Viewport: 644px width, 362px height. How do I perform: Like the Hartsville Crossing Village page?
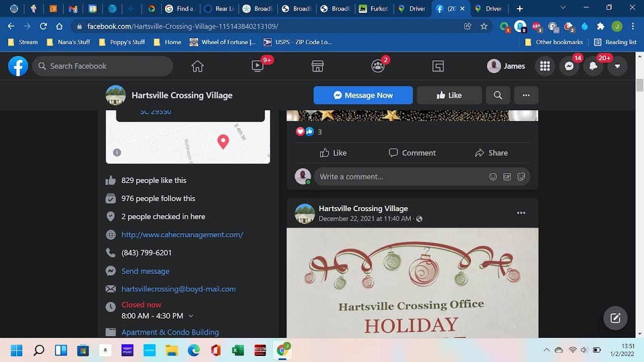point(449,95)
